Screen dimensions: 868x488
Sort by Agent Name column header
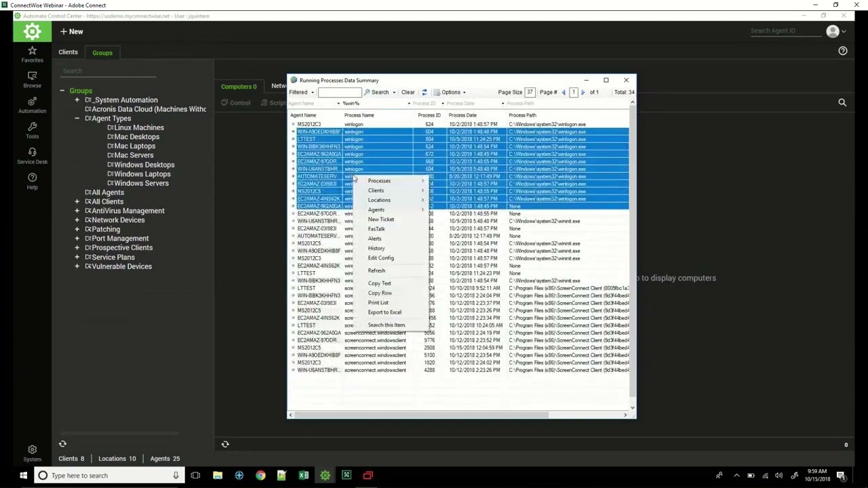coord(303,115)
